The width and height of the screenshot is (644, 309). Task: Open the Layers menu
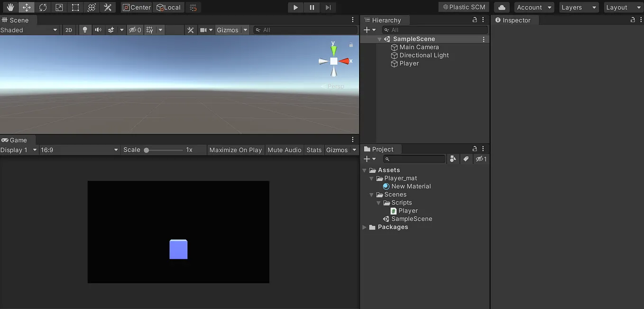click(579, 7)
